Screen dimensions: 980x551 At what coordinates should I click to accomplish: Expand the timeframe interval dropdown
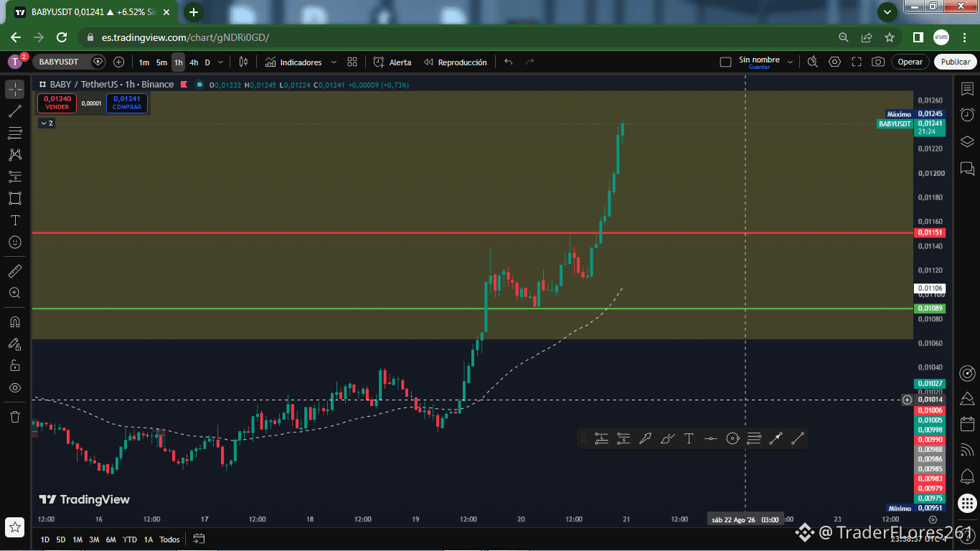[x=220, y=62]
